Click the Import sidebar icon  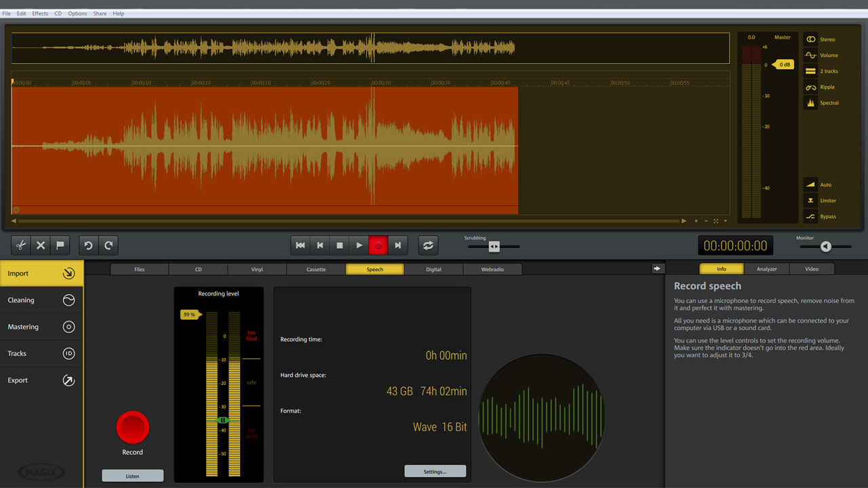[x=68, y=272]
